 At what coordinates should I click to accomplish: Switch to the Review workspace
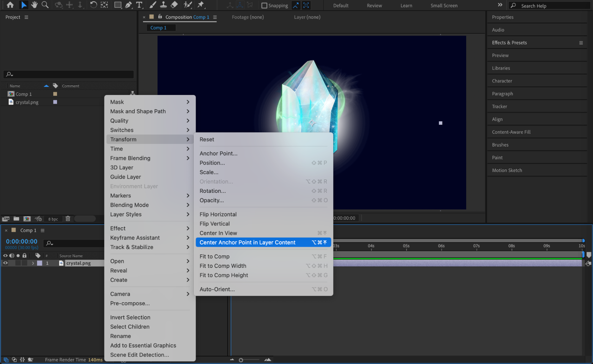click(374, 5)
